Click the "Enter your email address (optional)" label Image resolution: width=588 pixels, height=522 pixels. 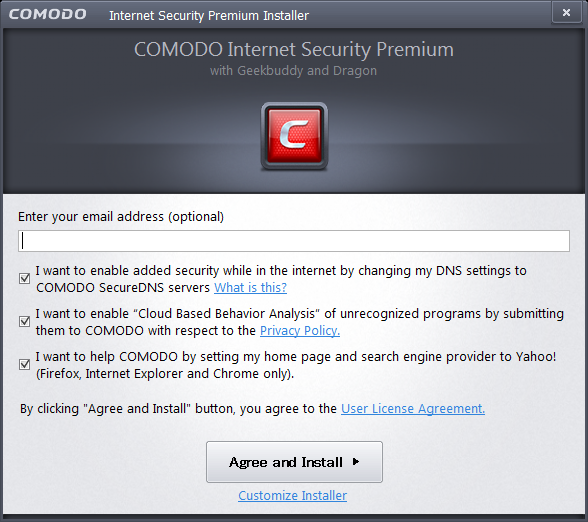121,217
